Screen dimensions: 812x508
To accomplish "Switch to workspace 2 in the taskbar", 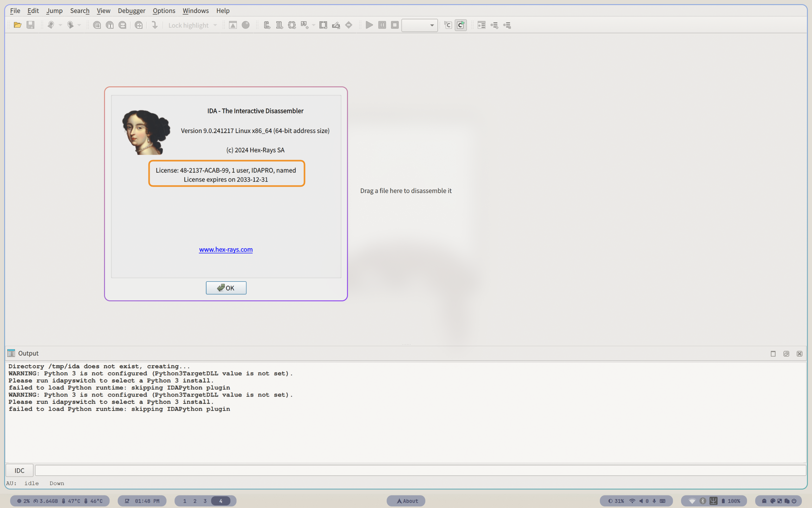I will pyautogui.click(x=195, y=501).
